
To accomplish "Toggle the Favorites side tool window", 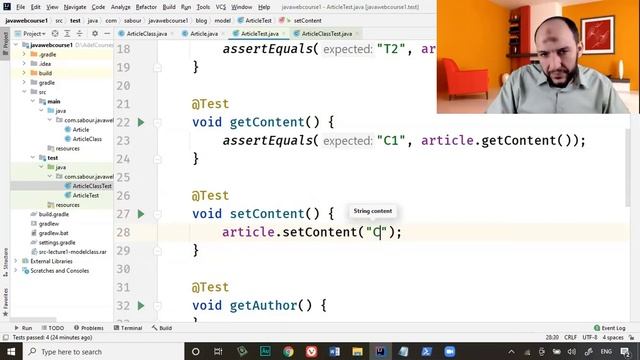I will tap(5, 302).
